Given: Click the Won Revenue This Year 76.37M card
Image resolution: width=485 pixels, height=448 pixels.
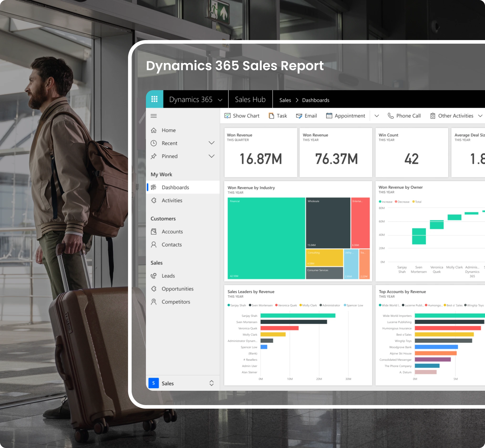Looking at the screenshot, I should [336, 153].
